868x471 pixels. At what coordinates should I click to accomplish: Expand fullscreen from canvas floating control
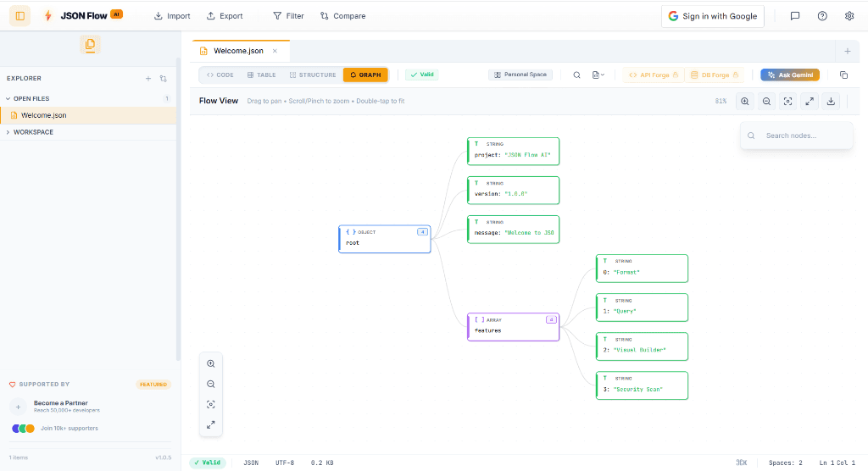pyautogui.click(x=211, y=425)
